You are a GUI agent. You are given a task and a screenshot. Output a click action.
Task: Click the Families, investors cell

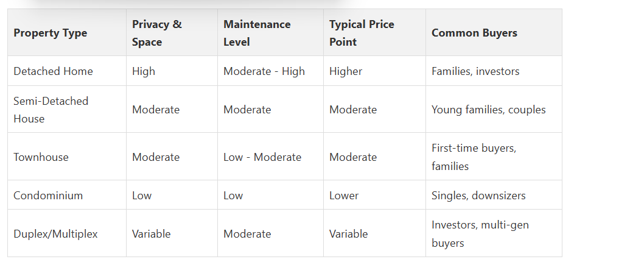click(x=475, y=71)
